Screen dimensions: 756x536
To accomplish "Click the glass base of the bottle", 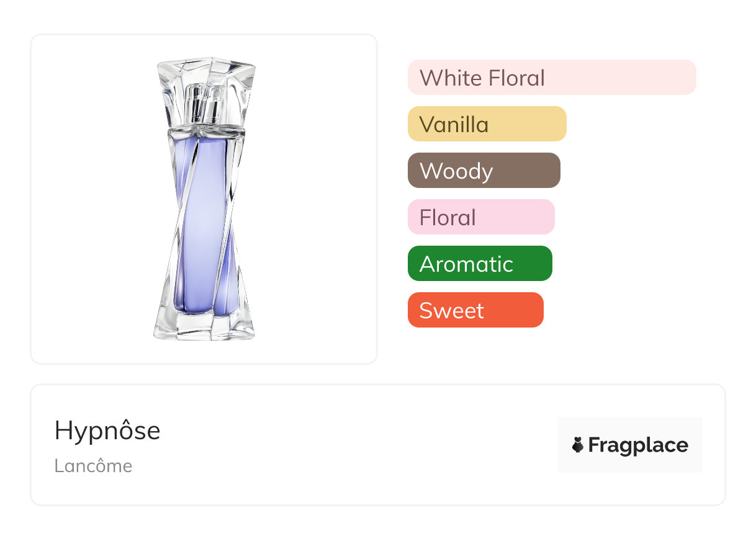I will point(204,326).
